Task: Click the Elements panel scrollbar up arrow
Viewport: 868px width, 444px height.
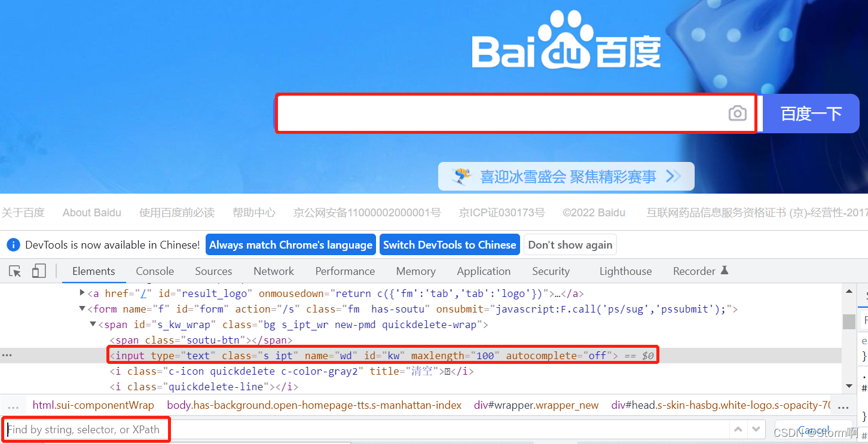Action: tap(849, 291)
